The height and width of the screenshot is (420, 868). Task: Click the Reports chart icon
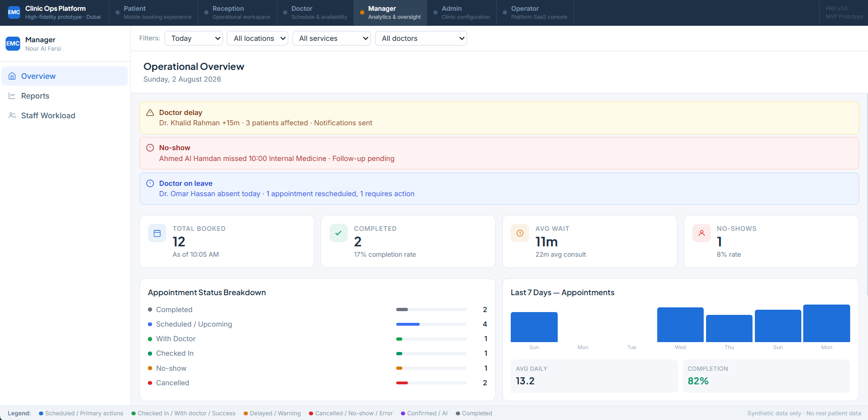pos(12,96)
